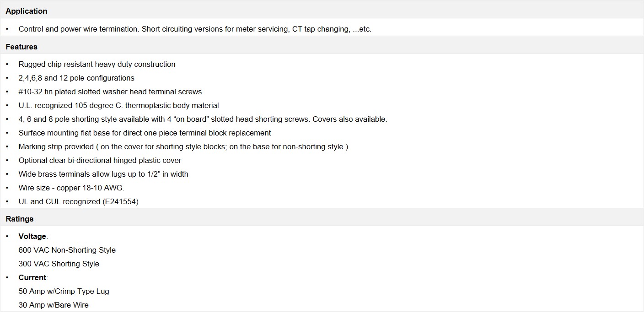
Task: Click 'Wire size - copper 18-10 AWG' text
Action: pyautogui.click(x=71, y=188)
